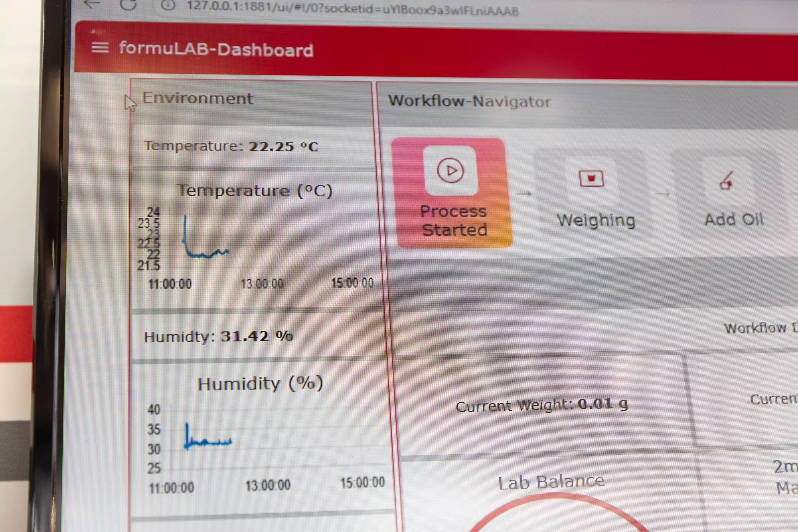
Task: Open the hamburger menu in dashboard header
Action: [100, 47]
